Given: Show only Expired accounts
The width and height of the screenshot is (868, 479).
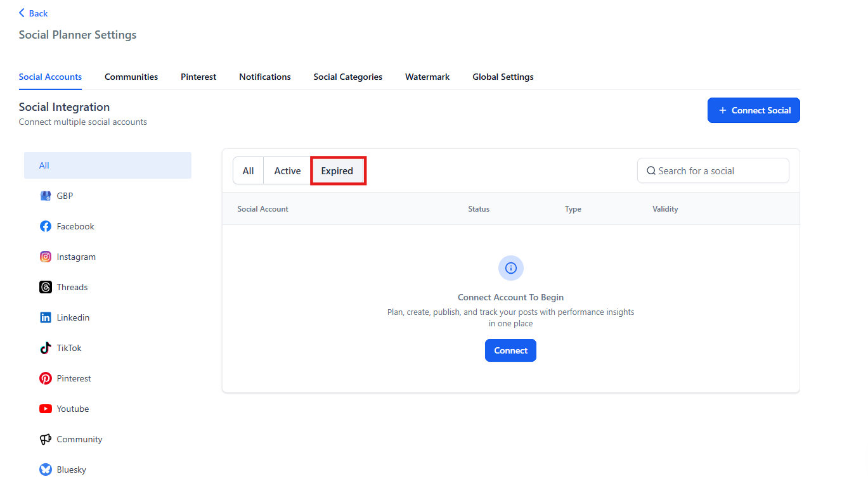Looking at the screenshot, I should [337, 171].
